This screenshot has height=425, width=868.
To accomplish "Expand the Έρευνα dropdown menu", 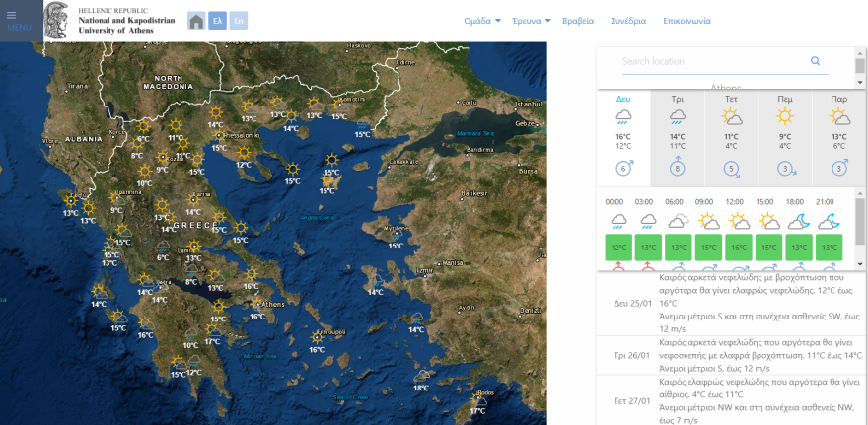I will coord(533,21).
